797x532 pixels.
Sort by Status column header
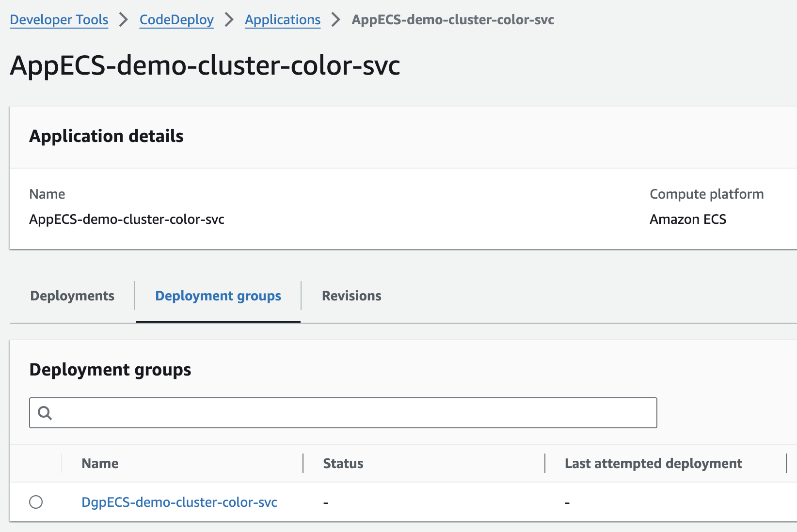click(343, 463)
